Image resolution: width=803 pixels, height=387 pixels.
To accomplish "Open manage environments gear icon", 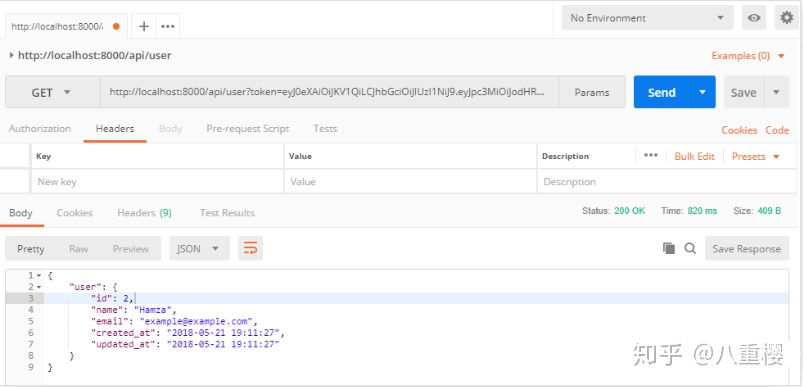I will coord(787,18).
